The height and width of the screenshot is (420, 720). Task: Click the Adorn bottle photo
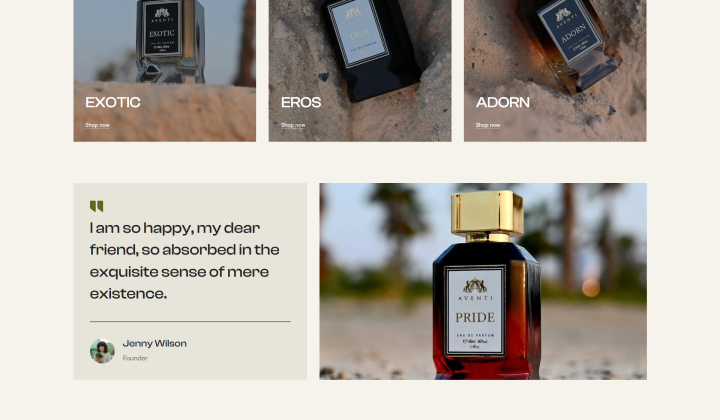click(555, 71)
